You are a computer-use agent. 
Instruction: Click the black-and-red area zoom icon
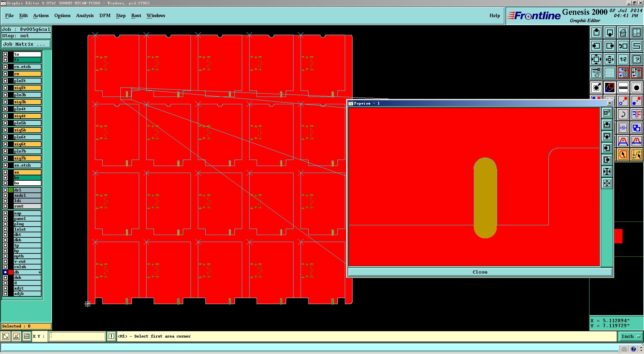(610, 88)
